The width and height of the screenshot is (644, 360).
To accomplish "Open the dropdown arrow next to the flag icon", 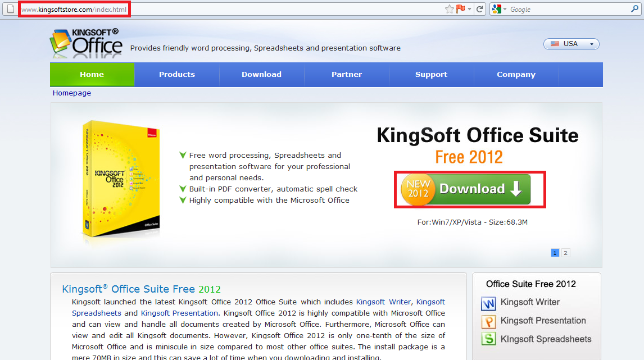I will (469, 9).
